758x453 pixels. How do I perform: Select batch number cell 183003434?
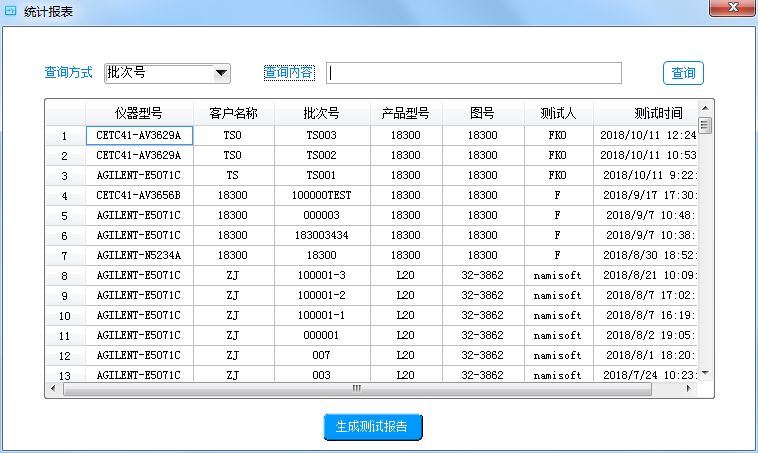[322, 235]
